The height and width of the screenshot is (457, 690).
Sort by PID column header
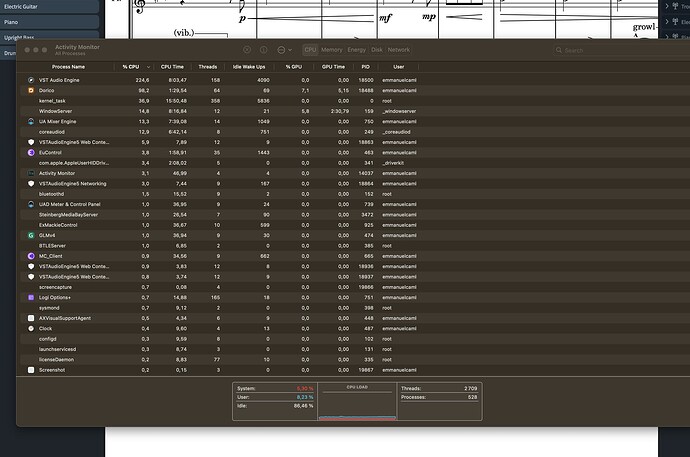[x=365, y=67]
